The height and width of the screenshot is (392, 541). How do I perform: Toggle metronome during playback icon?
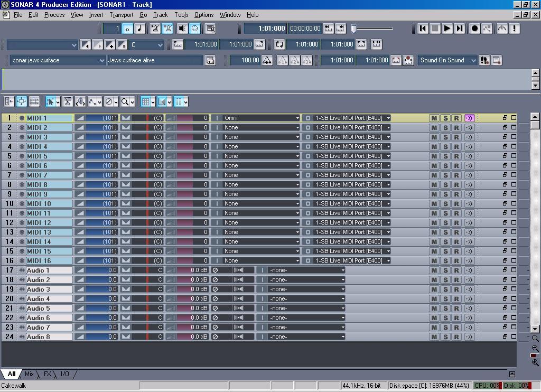click(155, 29)
